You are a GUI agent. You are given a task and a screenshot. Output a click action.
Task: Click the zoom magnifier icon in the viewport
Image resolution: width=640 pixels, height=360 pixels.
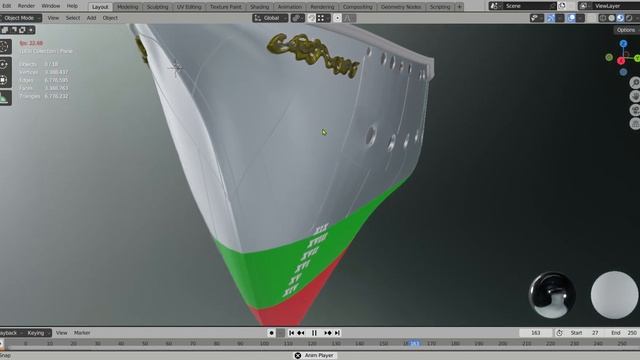635,83
